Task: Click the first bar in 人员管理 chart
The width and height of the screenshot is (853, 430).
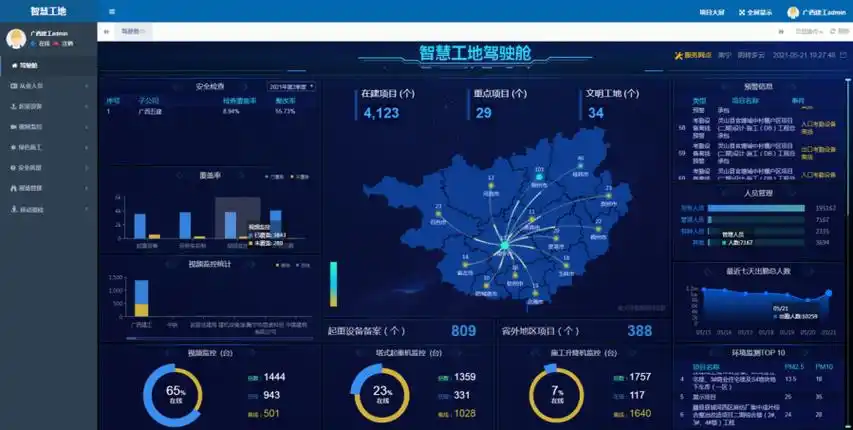Action: coord(756,208)
